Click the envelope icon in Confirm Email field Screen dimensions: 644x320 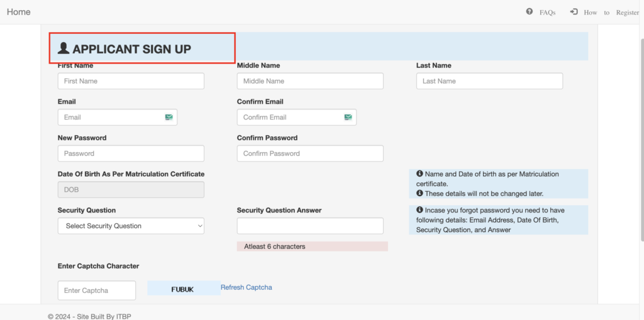pos(348,117)
